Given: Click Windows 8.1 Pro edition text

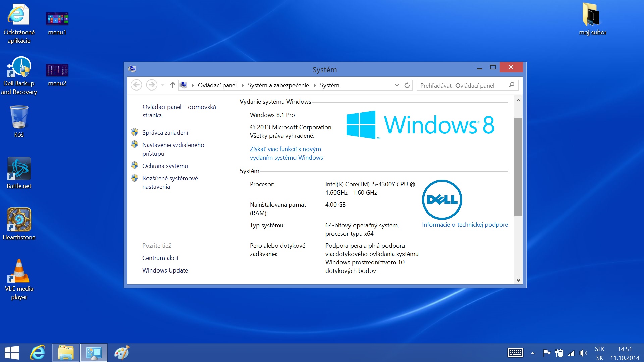Looking at the screenshot, I should pos(272,115).
